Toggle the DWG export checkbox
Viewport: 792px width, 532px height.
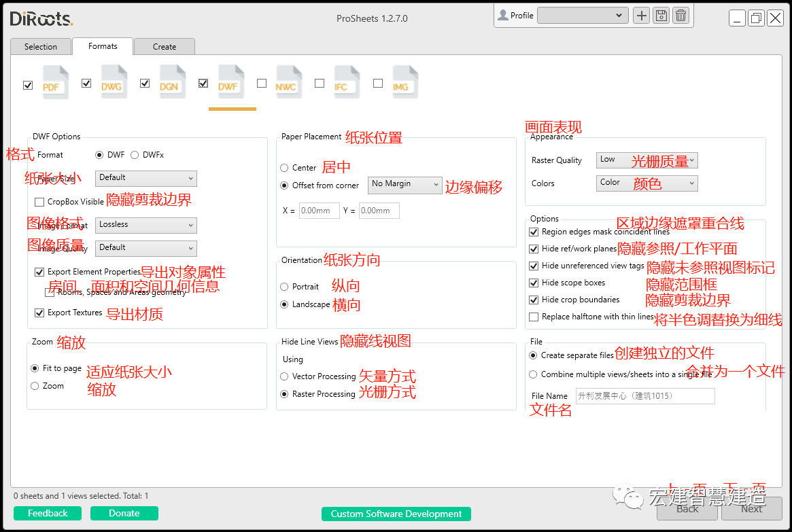[x=86, y=84]
